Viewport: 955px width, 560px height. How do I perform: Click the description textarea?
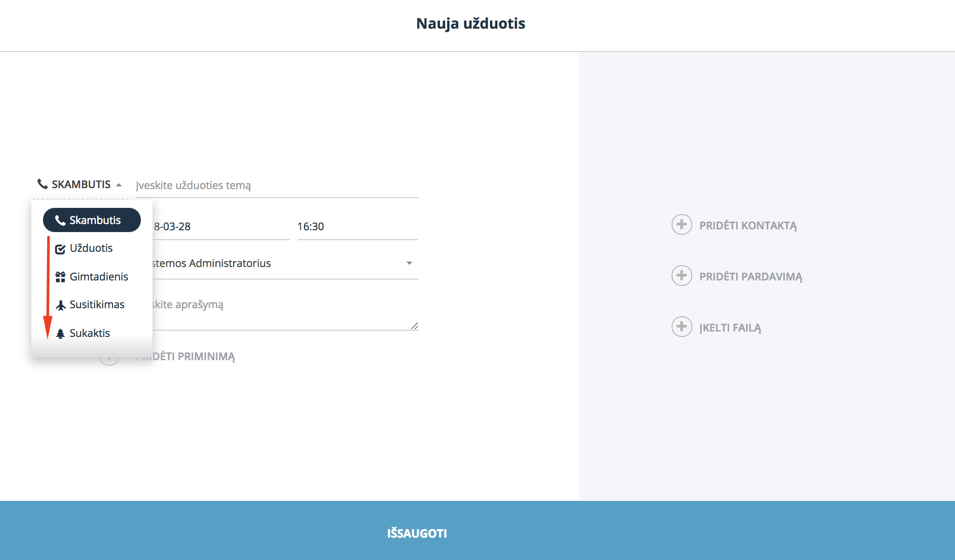tap(285, 312)
